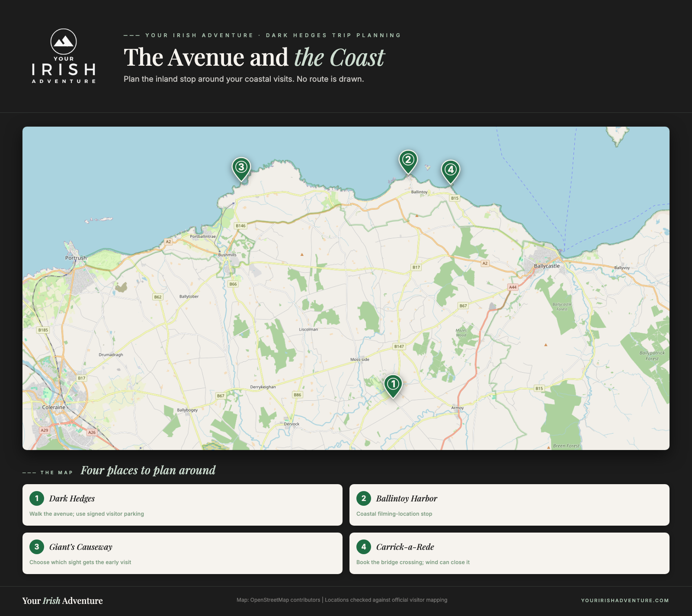Click Ballypatrick Forest label on map
Screen dimensions: 692x616
pos(652,356)
